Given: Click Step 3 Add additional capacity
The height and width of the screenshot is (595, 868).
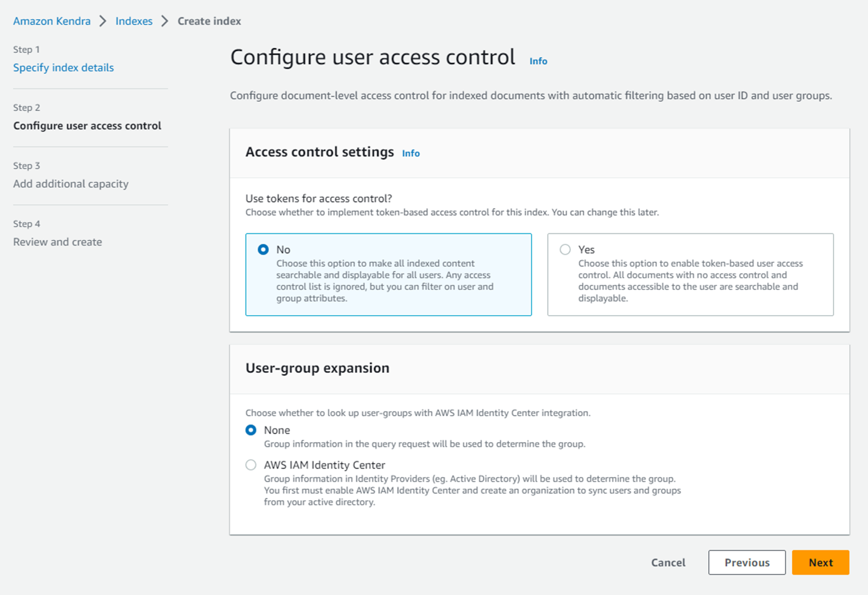Looking at the screenshot, I should click(x=71, y=184).
